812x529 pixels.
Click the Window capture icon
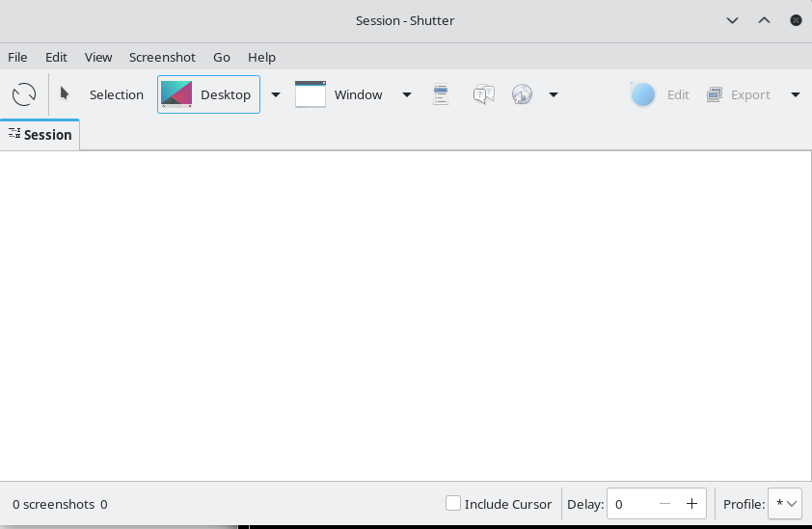311,94
